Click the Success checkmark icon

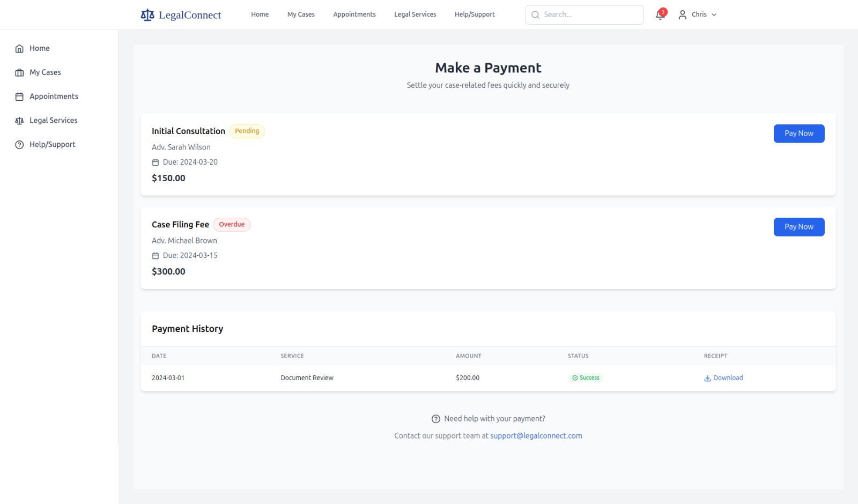coord(575,378)
